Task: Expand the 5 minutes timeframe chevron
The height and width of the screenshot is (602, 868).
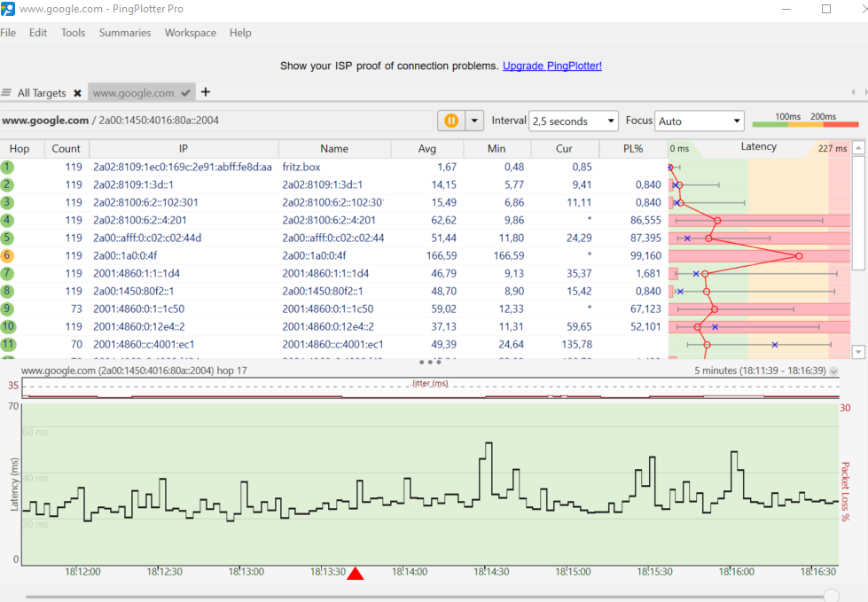Action: [833, 371]
